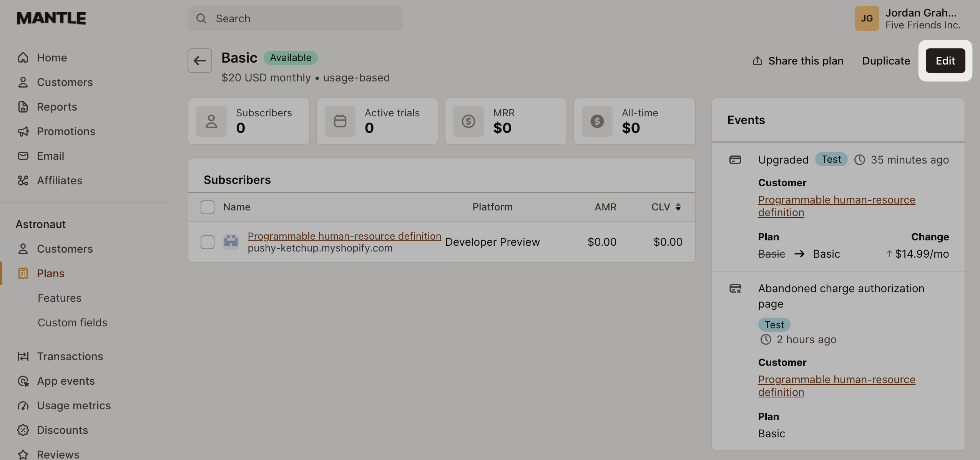Image resolution: width=980 pixels, height=460 pixels.
Task: Click the Home icon in sidebar
Action: (23, 58)
